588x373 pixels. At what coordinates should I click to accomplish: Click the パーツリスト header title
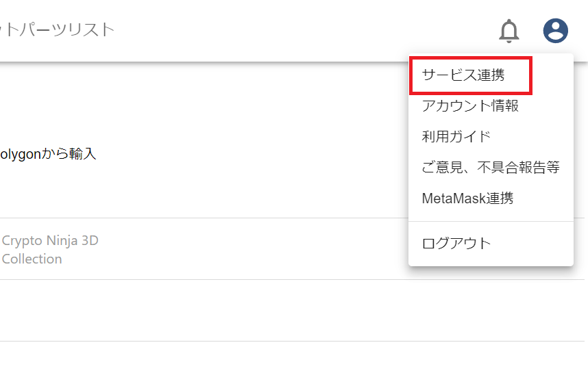(58, 30)
